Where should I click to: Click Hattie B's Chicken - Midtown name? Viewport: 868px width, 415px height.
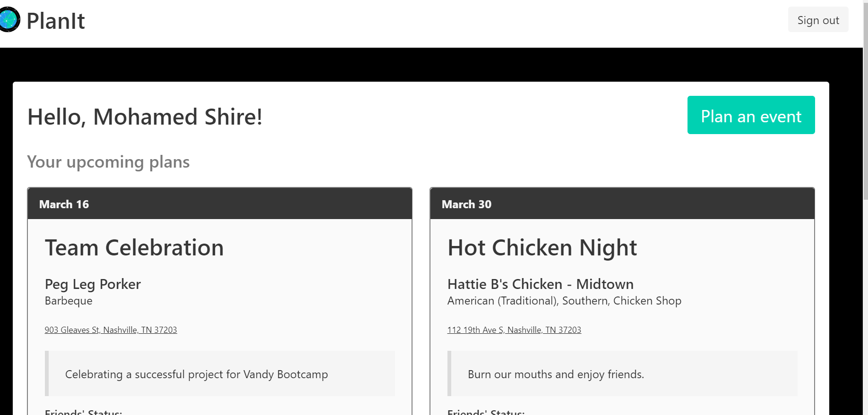click(x=540, y=284)
